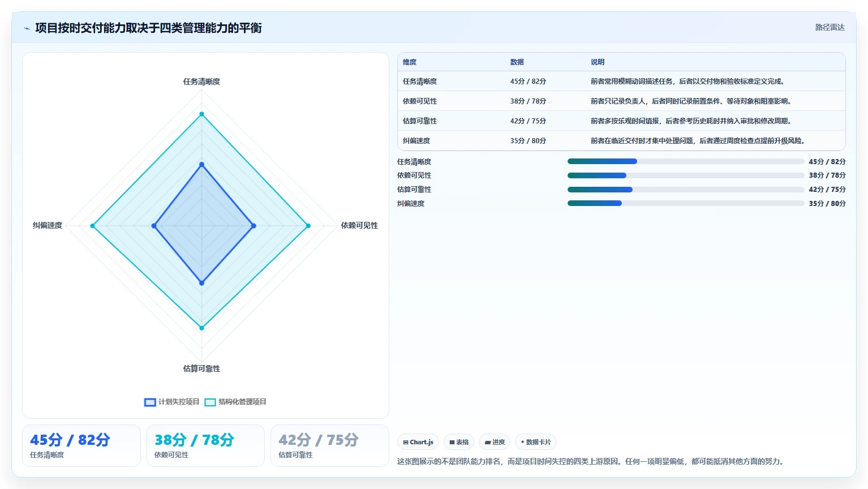Click the outer teal radar point on 依赖可见性 axis
The width and height of the screenshot is (868, 489).
308,226
